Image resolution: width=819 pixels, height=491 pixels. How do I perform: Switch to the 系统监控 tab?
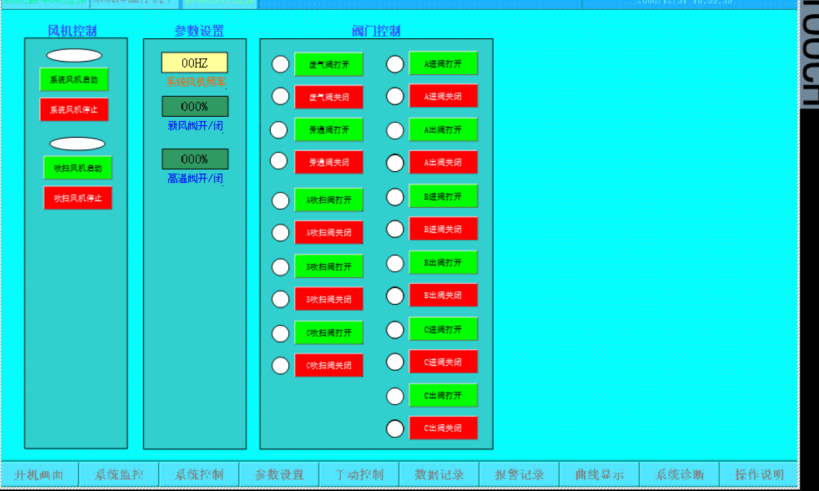coord(118,474)
